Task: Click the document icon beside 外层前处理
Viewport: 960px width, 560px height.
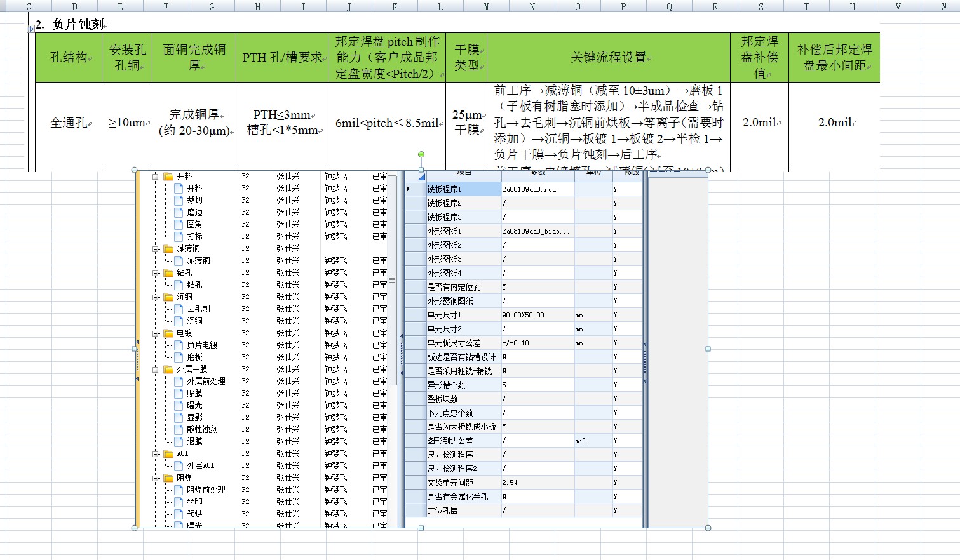Action: pos(179,382)
